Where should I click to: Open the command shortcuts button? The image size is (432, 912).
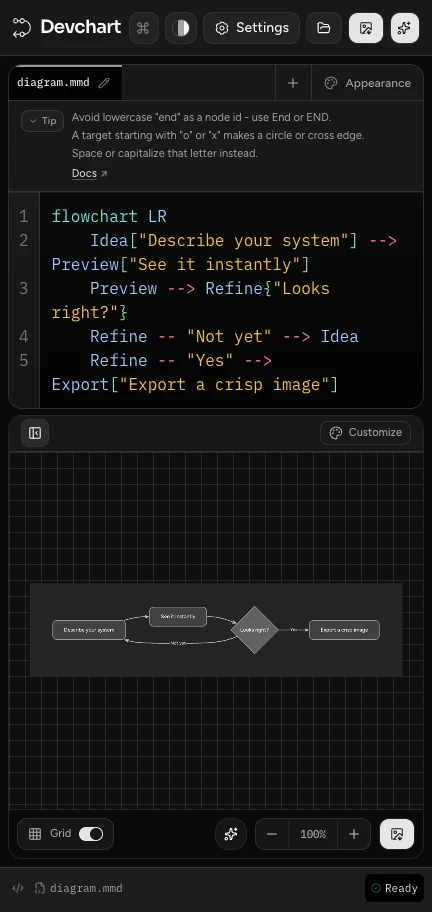143,28
